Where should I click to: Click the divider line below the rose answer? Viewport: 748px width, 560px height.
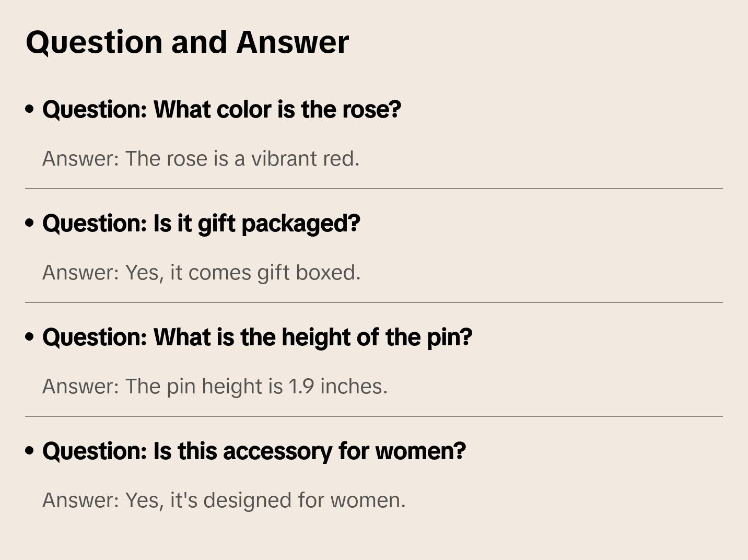[374, 189]
